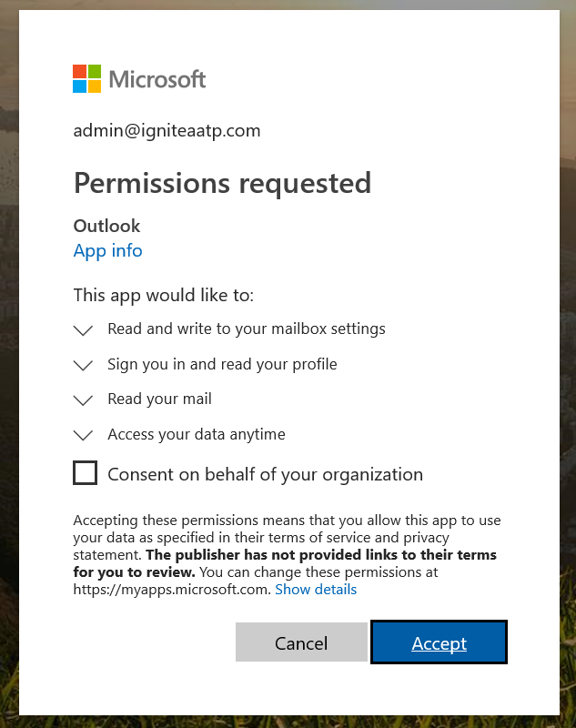The width and height of the screenshot is (576, 728).
Task: Expand the sign-in and profile permission chevron
Action: 84,366
